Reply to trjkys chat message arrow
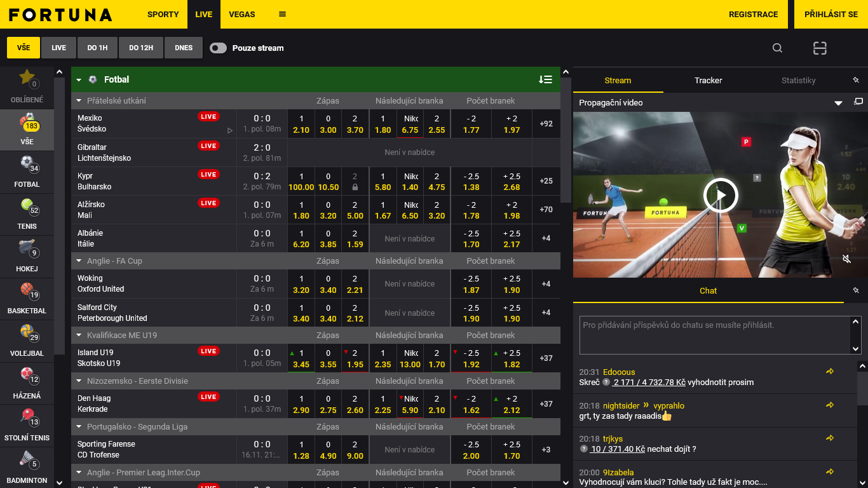 pos(830,438)
